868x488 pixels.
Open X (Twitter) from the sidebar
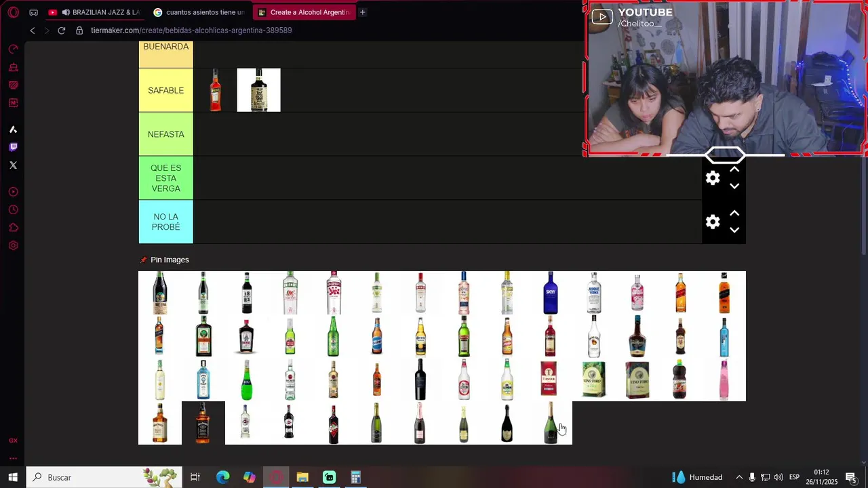click(13, 165)
